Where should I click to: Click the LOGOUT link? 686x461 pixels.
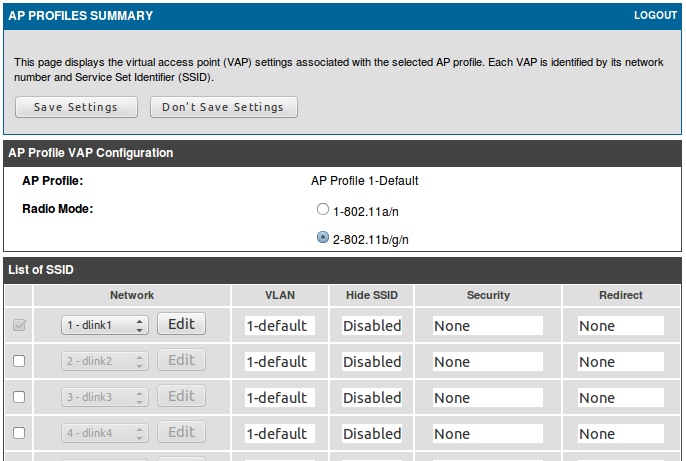point(655,16)
